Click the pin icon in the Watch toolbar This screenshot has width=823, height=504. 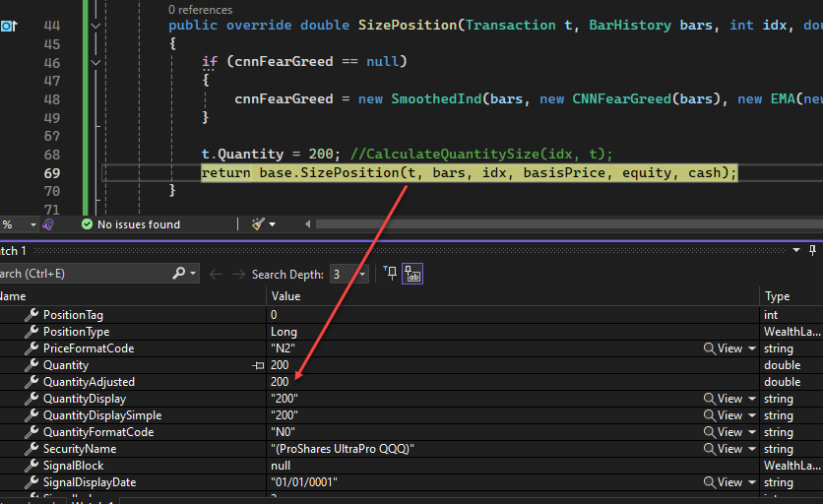click(390, 274)
